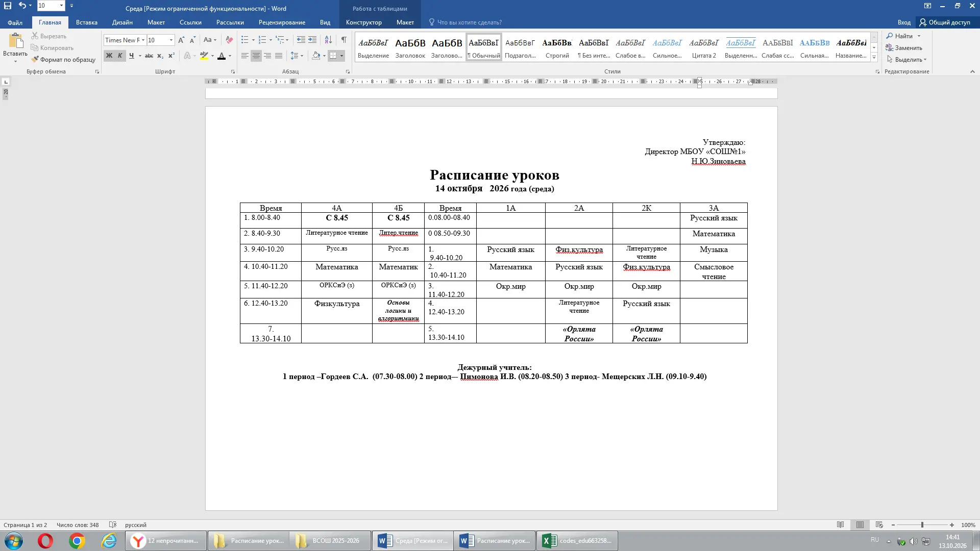Click the superscript x² icon
The width and height of the screenshot is (980, 551).
pyautogui.click(x=171, y=56)
